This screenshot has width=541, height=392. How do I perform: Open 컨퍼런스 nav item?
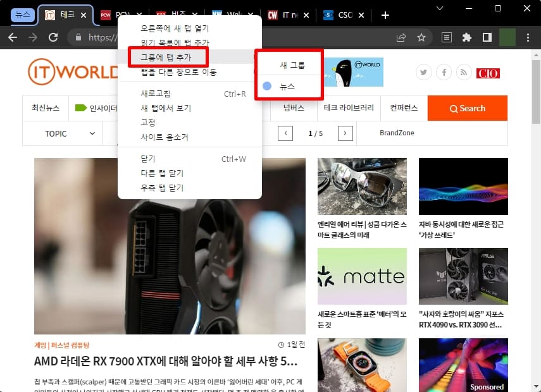(404, 108)
